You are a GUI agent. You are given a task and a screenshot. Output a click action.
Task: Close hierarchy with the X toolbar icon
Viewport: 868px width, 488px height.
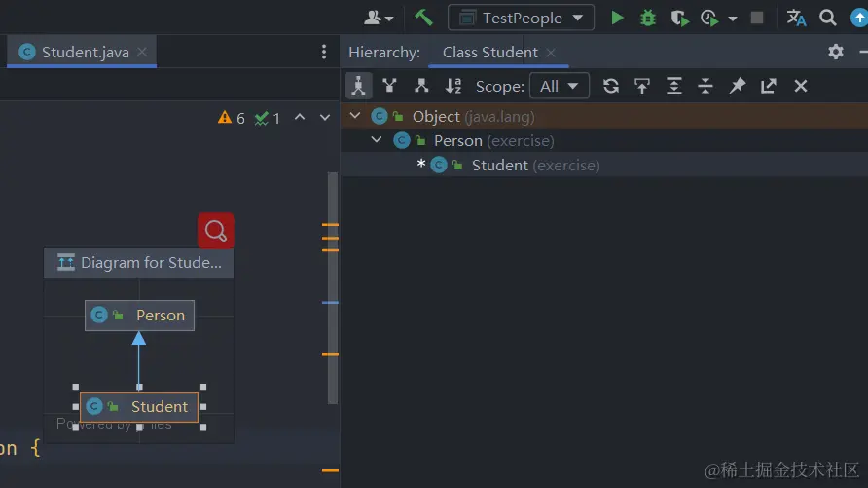(801, 86)
